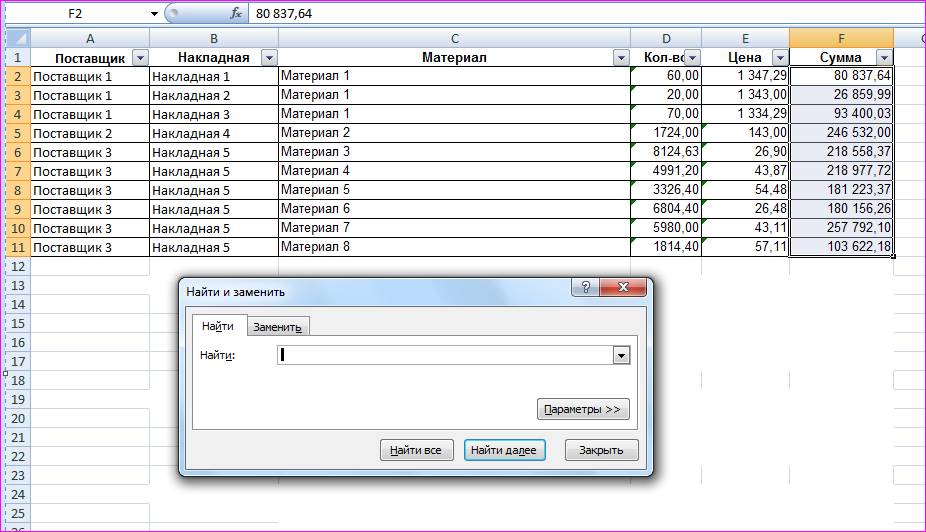The height and width of the screenshot is (532, 926).
Task: Open the Поставщик column filter arrow
Action: click(x=140, y=58)
